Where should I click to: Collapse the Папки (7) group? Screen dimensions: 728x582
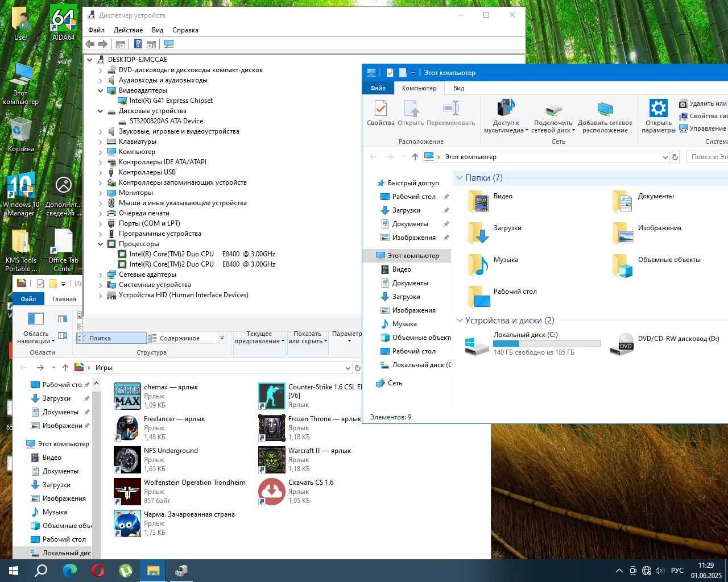pyautogui.click(x=460, y=178)
